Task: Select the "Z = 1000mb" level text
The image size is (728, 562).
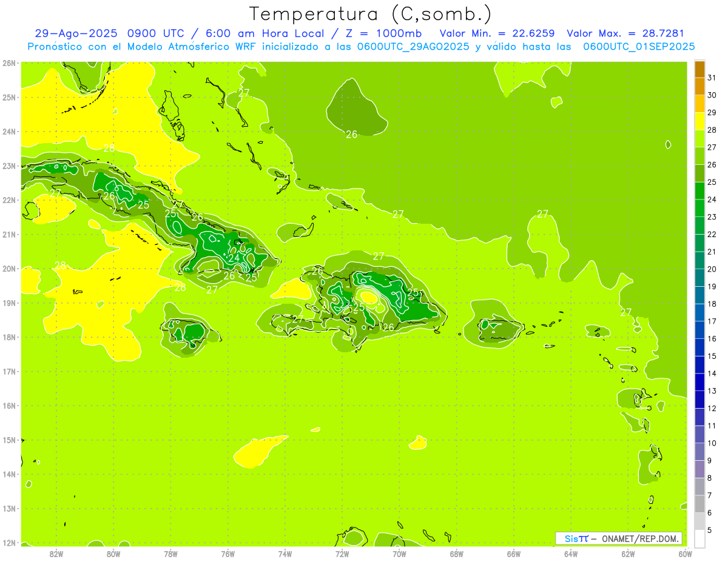Action: (x=383, y=33)
